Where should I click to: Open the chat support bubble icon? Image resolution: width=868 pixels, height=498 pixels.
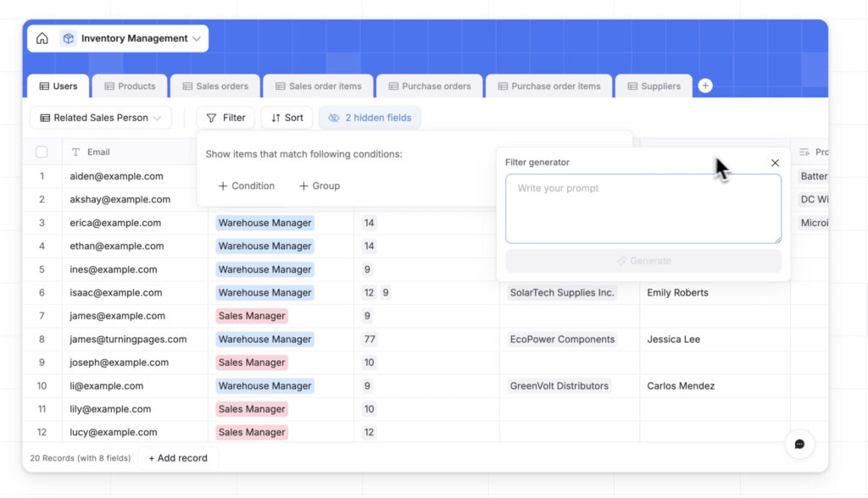coord(798,444)
